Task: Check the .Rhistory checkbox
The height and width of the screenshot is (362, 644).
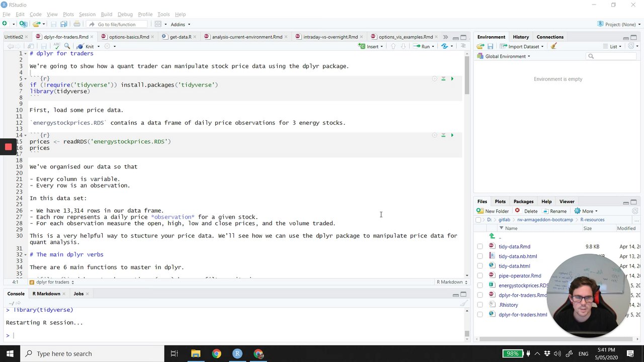Action: (479, 305)
